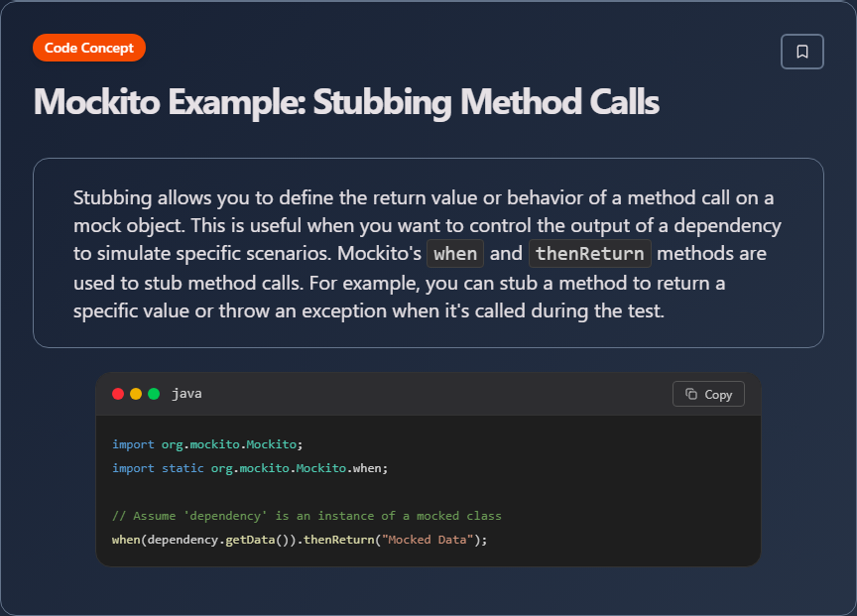Click the green dot in the code header

pos(154,394)
